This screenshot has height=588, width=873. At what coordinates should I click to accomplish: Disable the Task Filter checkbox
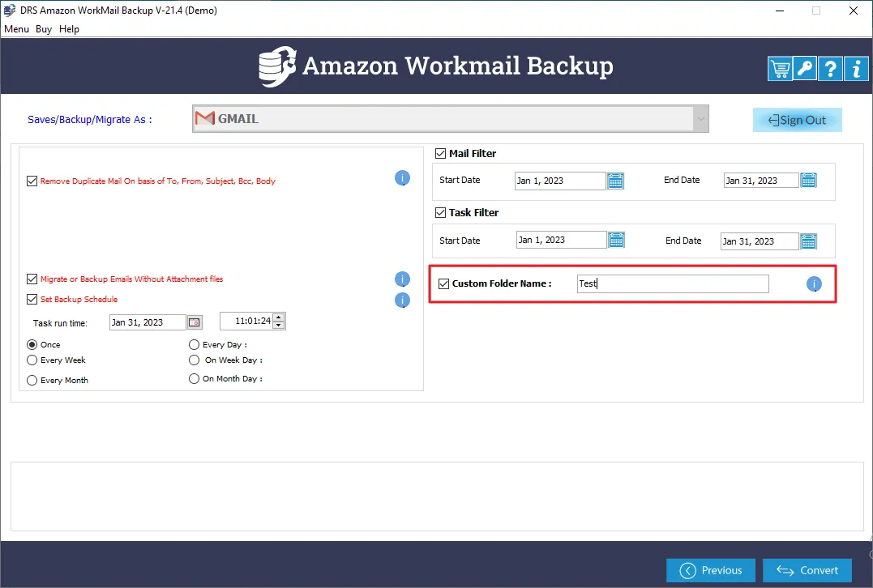[441, 213]
